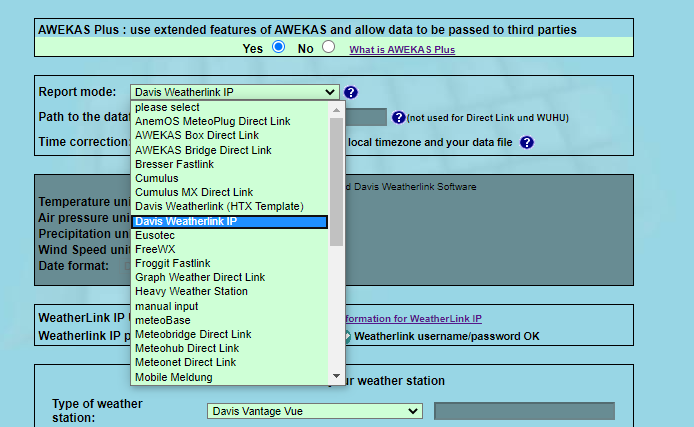The width and height of the screenshot is (694, 427).
Task: Click the data path input field
Action: (x=366, y=117)
